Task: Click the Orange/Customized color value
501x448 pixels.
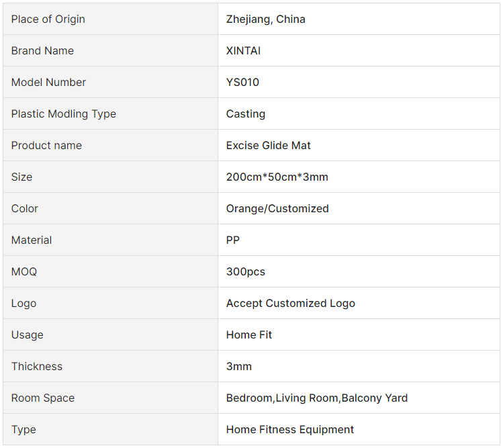Action: point(277,208)
